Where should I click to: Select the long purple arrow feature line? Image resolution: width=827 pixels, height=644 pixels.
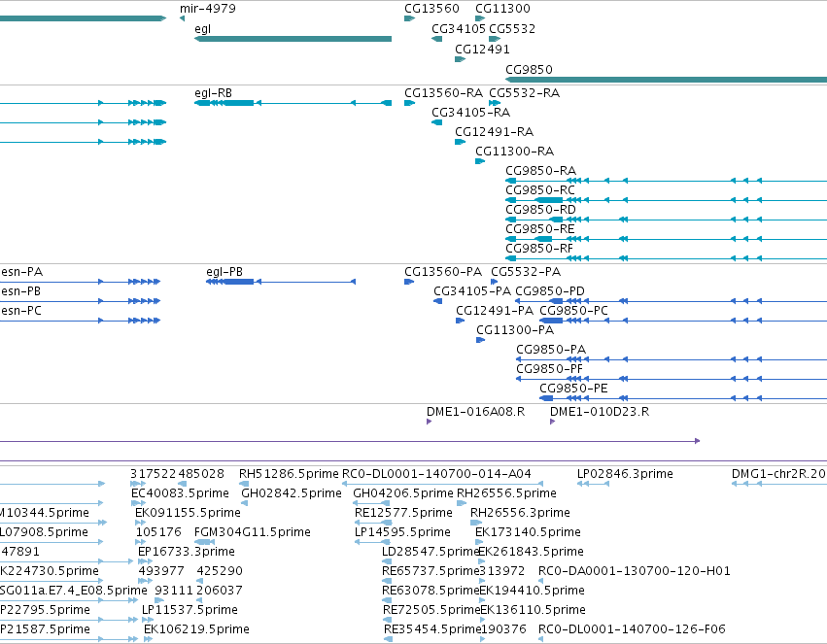(350, 441)
